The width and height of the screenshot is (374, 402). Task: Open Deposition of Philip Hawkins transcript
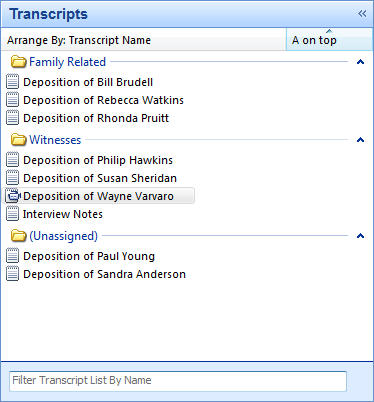click(x=98, y=160)
